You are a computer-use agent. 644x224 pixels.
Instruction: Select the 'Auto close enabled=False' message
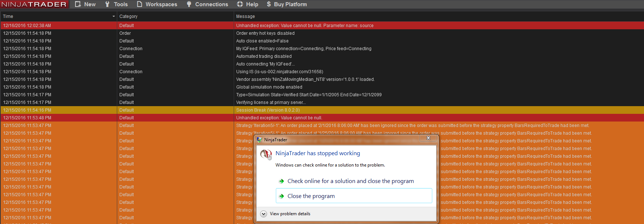coord(262,41)
